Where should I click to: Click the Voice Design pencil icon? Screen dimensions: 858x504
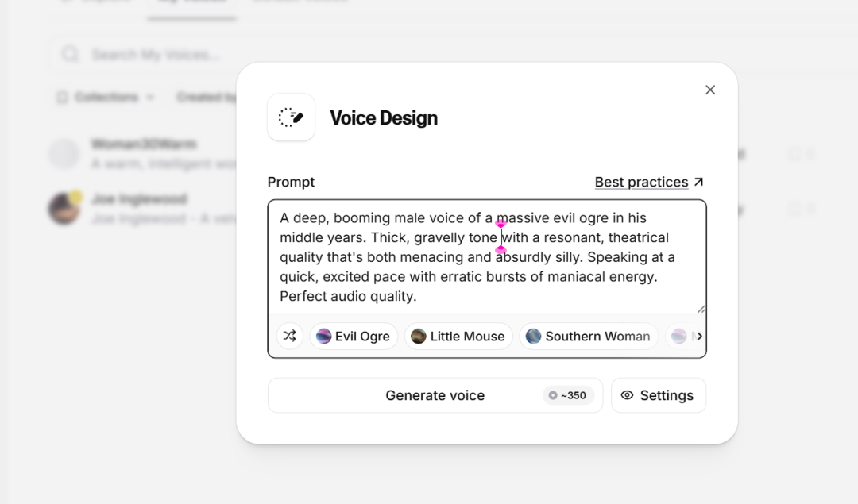[291, 117]
